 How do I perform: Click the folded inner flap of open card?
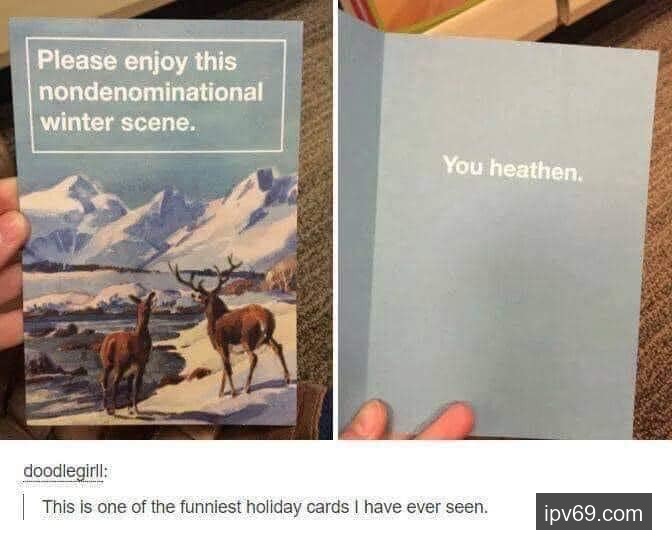pos(359,223)
